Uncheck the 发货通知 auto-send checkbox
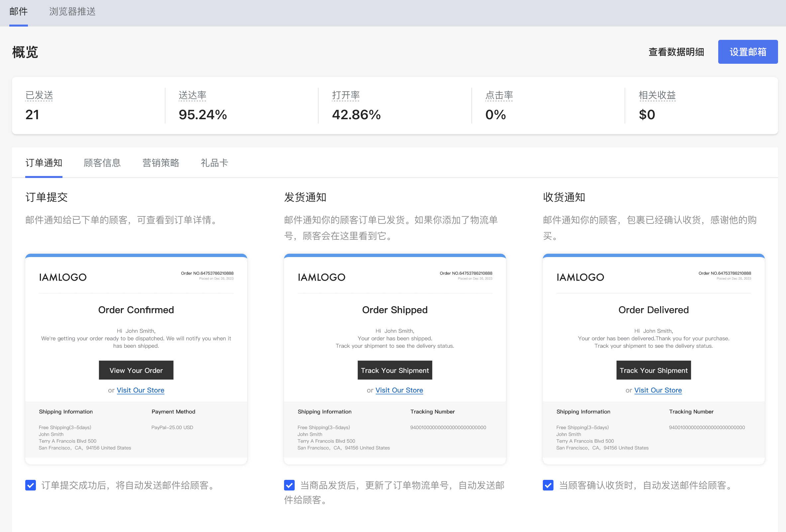 [x=289, y=485]
